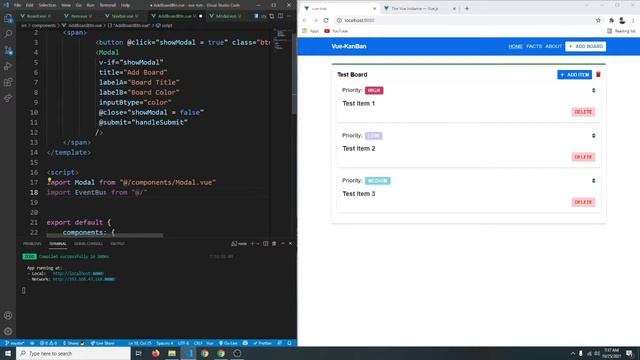Open Selection menu in VS Code
The image size is (640, 360).
(47, 5)
